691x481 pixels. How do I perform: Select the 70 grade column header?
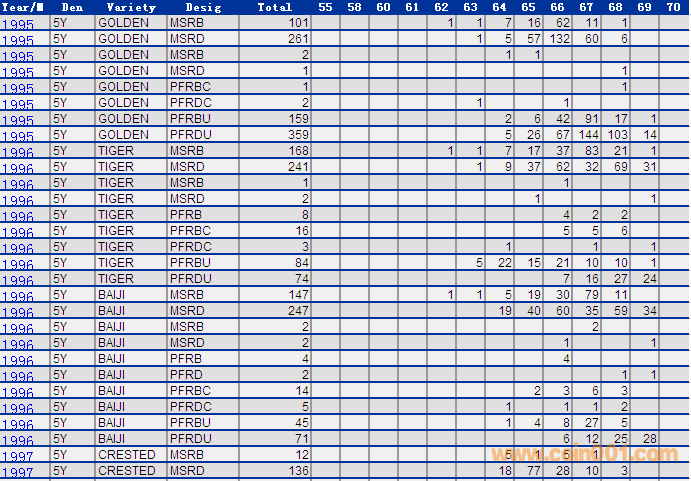673,7
